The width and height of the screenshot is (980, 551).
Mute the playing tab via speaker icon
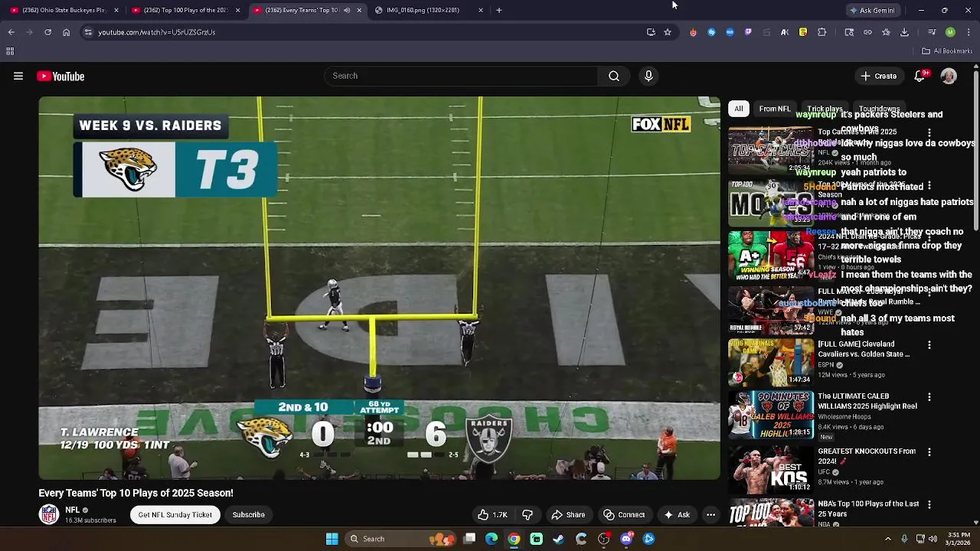click(x=347, y=10)
